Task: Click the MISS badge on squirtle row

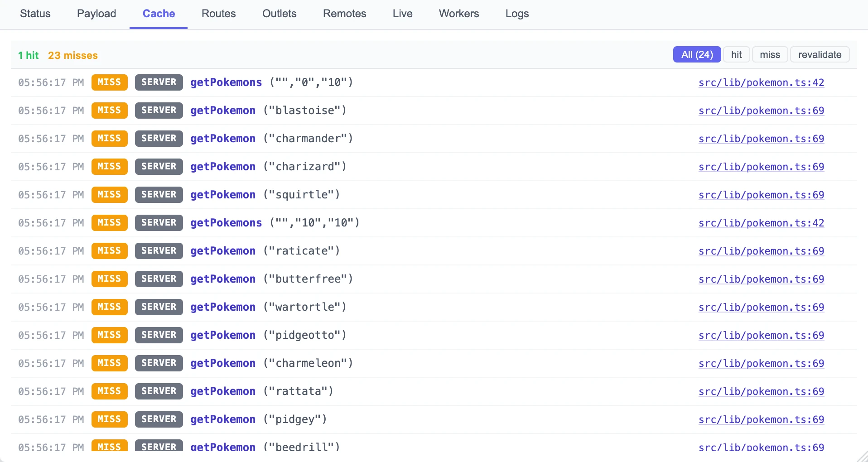Action: pos(109,195)
